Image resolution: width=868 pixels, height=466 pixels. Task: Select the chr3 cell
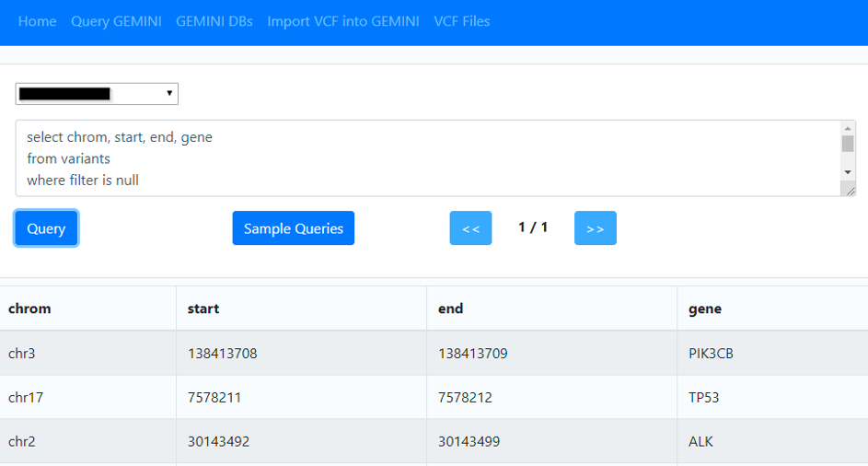pyautogui.click(x=88, y=353)
